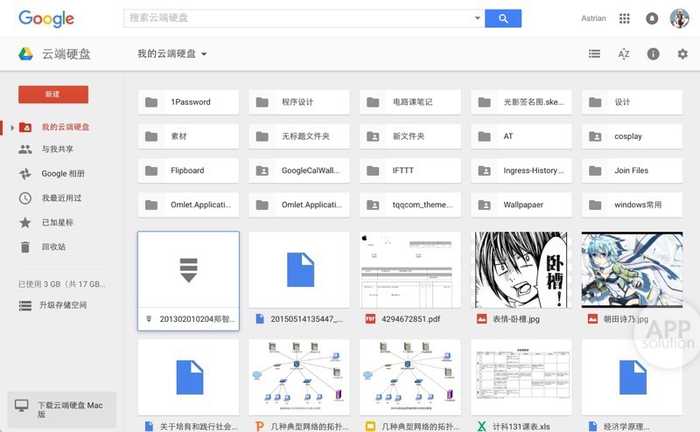700x432 pixels.
Task: Click the Google Drive logo icon
Action: pos(25,54)
